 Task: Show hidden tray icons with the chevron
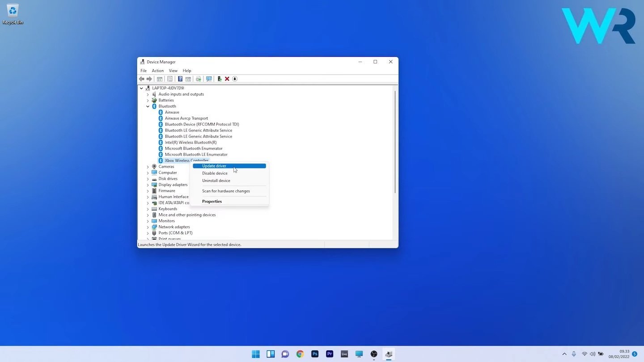point(564,354)
